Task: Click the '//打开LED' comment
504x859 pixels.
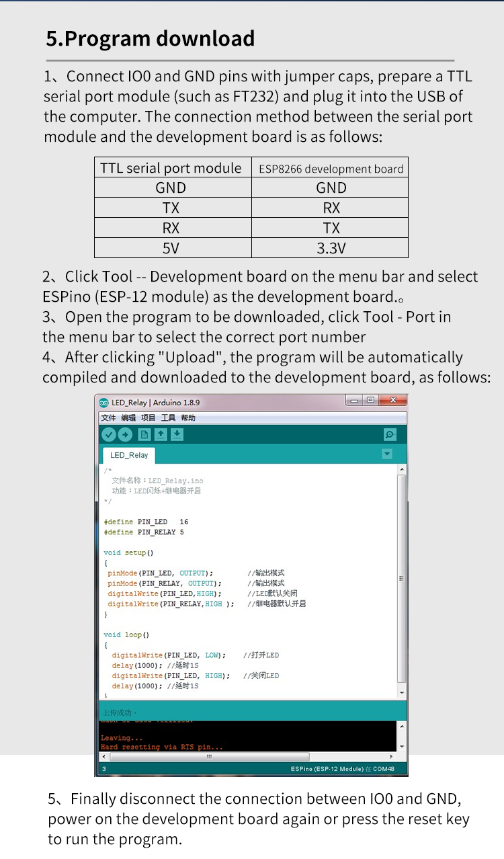Action: (261, 655)
